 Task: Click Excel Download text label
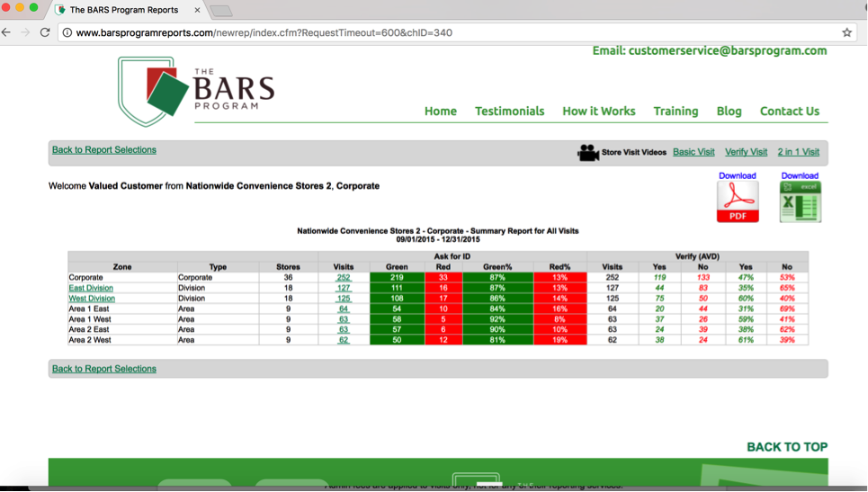tap(800, 175)
